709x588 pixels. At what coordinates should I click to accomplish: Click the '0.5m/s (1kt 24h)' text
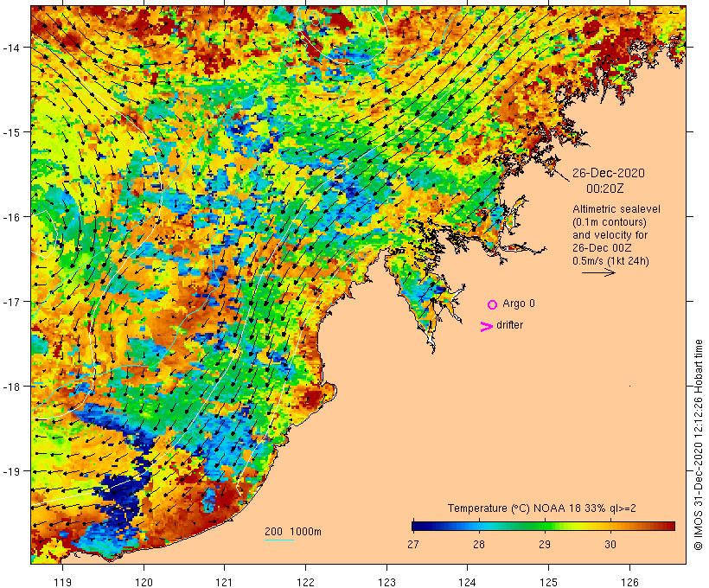[610, 261]
